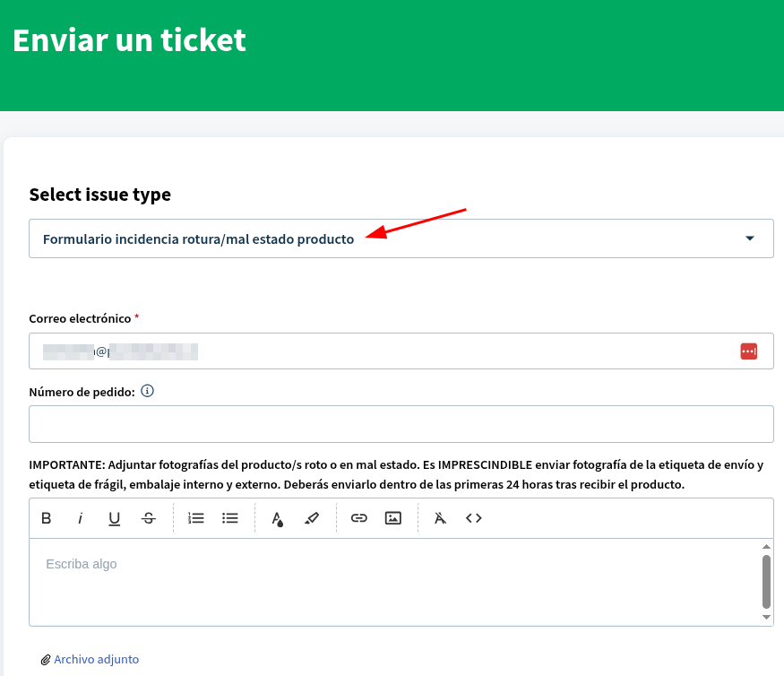Apply strikethrough formatting
Screen dimensions: 784x676
[x=149, y=518]
